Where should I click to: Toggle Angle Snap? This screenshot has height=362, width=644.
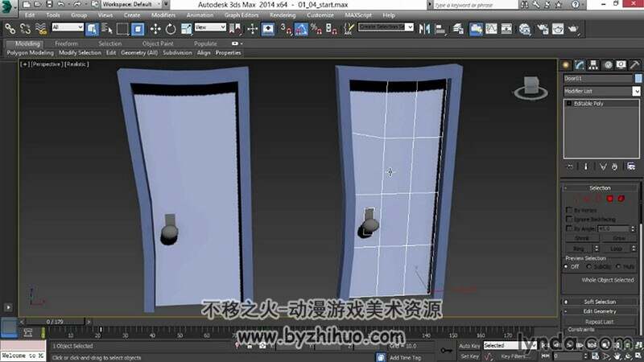coord(301,29)
